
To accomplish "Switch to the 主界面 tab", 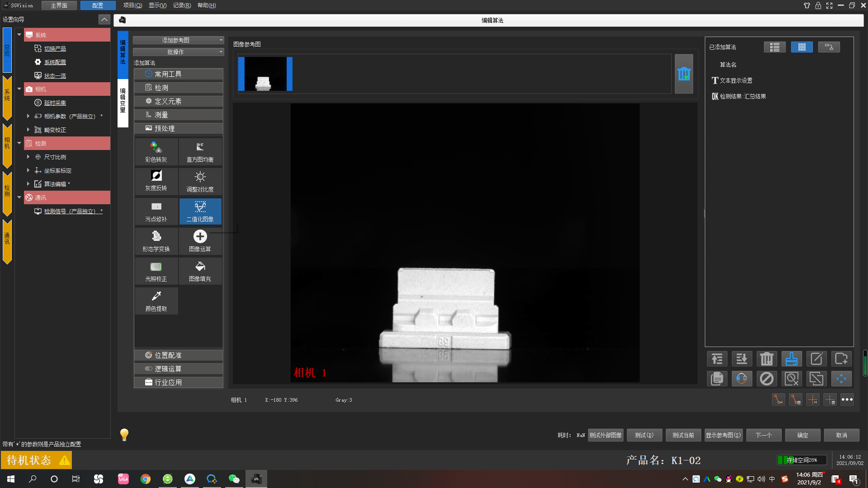I will (59, 5).
